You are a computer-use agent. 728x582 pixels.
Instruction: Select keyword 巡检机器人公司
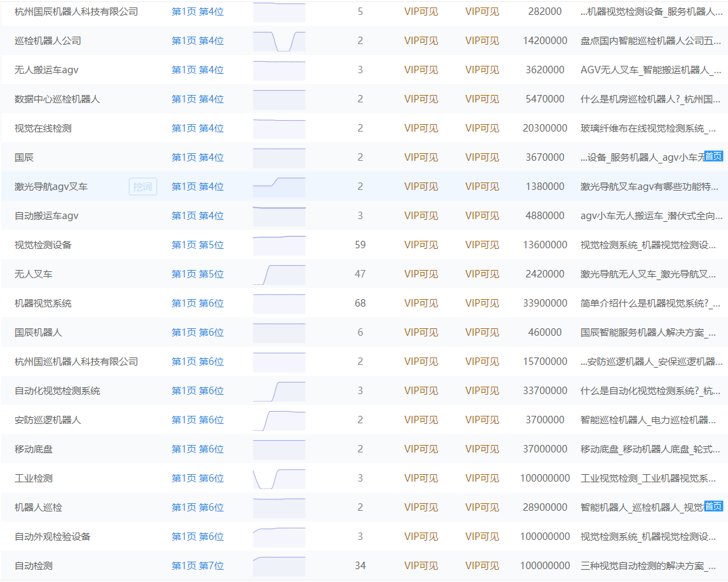click(48, 41)
